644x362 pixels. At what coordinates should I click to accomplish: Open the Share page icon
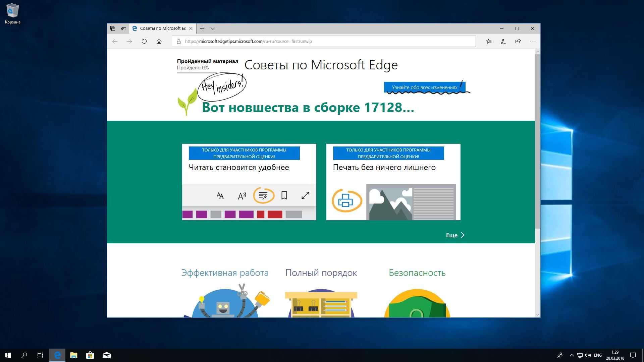point(518,41)
